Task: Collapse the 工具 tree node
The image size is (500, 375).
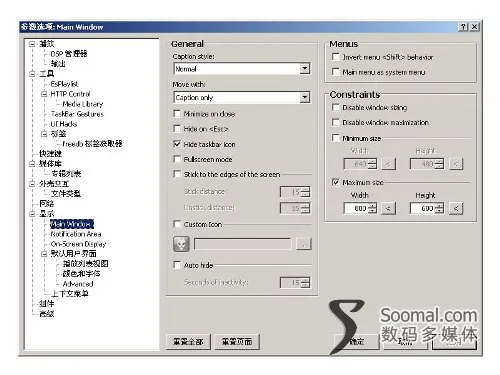Action: point(32,74)
